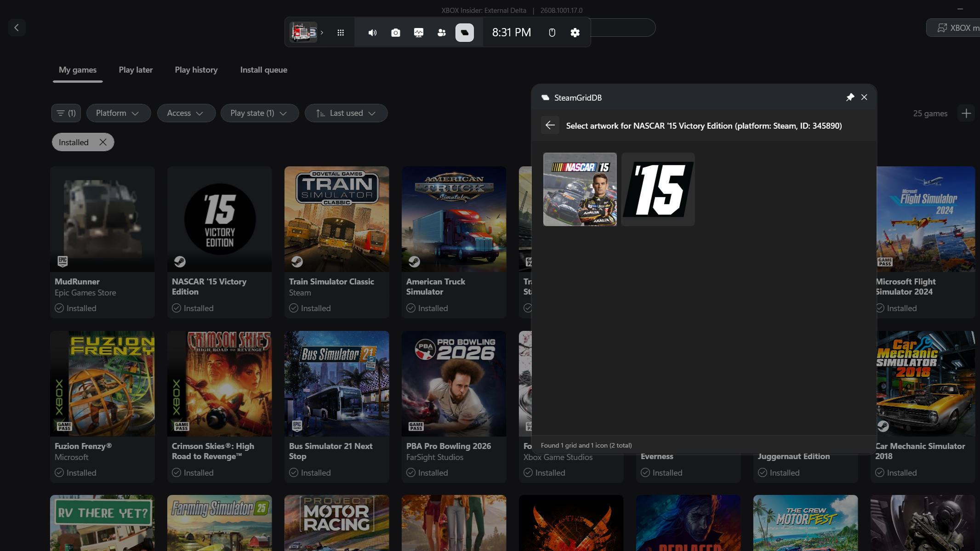Image resolution: width=980 pixels, height=551 pixels.
Task: Click Game Pass badge on Fuzion Frenzy
Action: coord(64,426)
